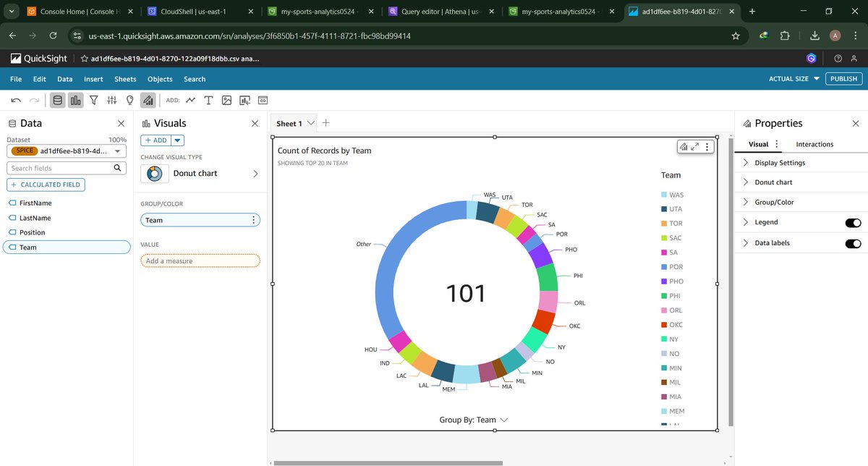Open Insights lightbulb icon
This screenshot has height=466, width=868.
[130, 101]
